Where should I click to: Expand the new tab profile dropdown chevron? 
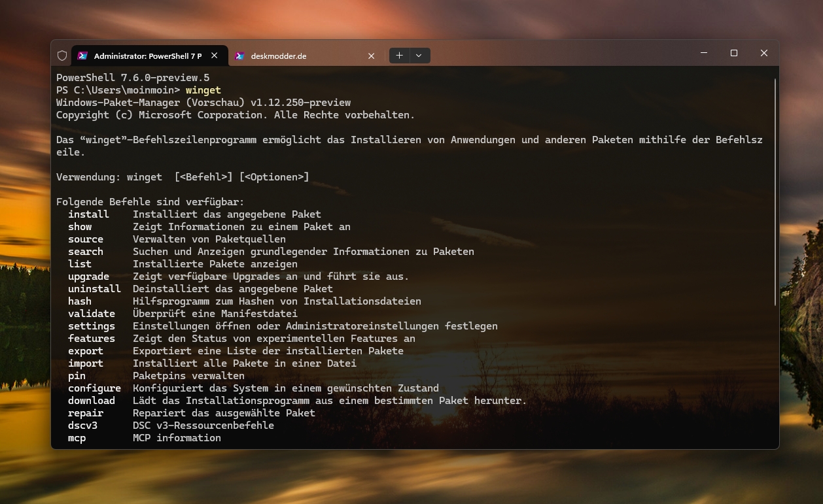419,56
